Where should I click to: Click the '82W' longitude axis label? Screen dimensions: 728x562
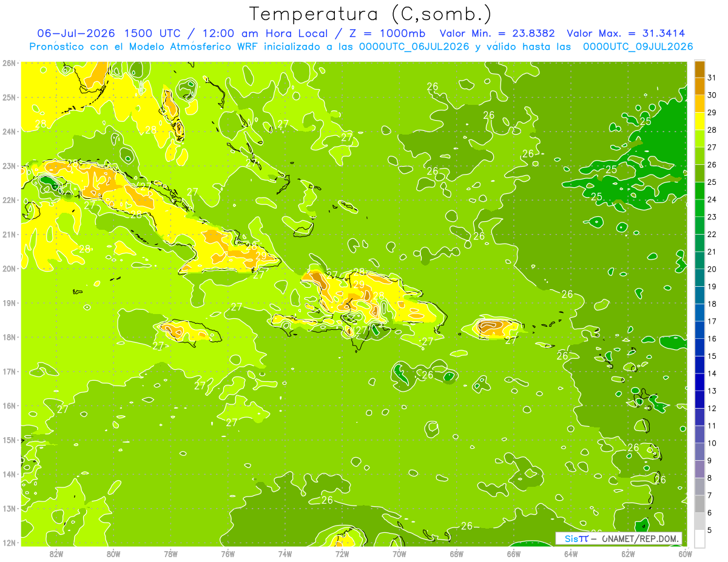click(x=56, y=554)
